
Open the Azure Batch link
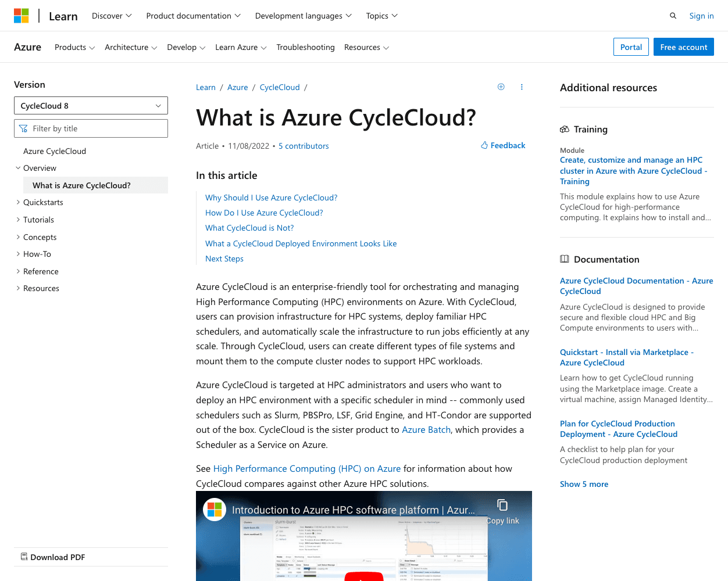426,429
